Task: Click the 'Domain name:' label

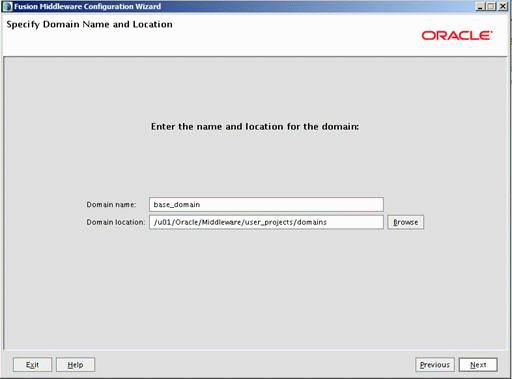Action: [111, 204]
